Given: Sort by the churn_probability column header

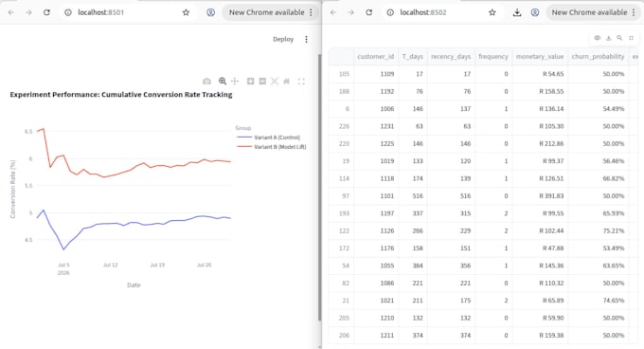Looking at the screenshot, I should click(x=598, y=57).
